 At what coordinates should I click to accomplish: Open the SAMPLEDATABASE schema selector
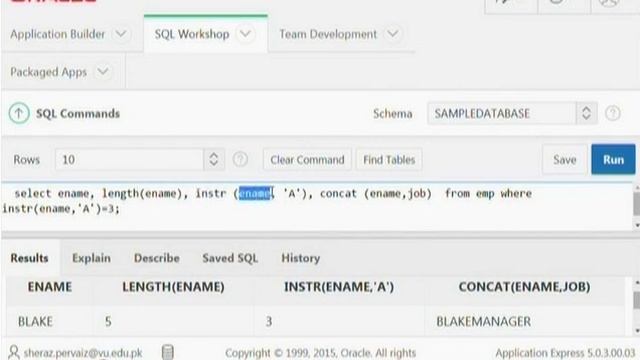tap(512, 113)
